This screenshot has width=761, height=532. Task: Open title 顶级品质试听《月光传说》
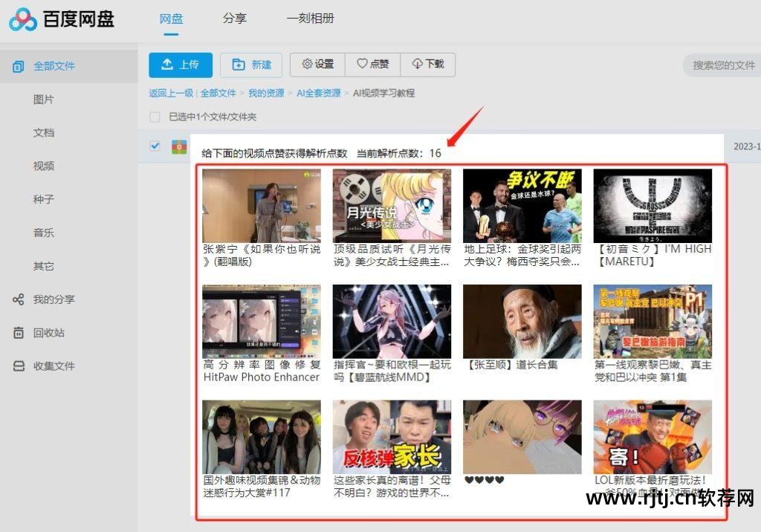coord(392,256)
